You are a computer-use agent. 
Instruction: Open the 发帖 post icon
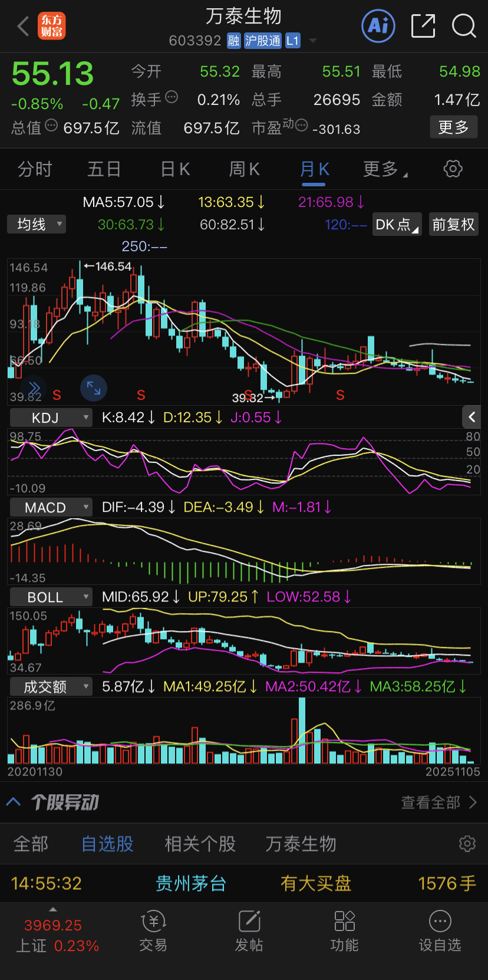249,932
